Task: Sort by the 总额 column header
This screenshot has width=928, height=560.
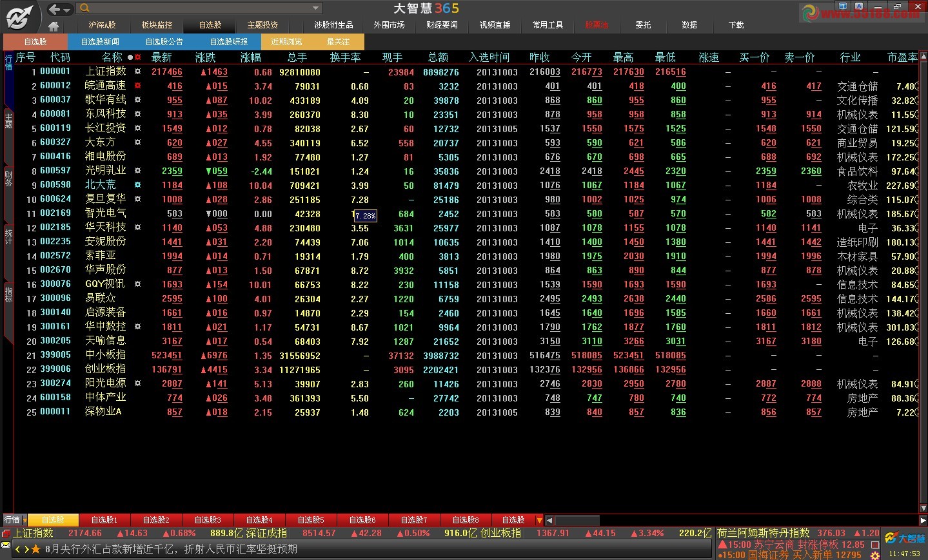Action: coord(438,57)
